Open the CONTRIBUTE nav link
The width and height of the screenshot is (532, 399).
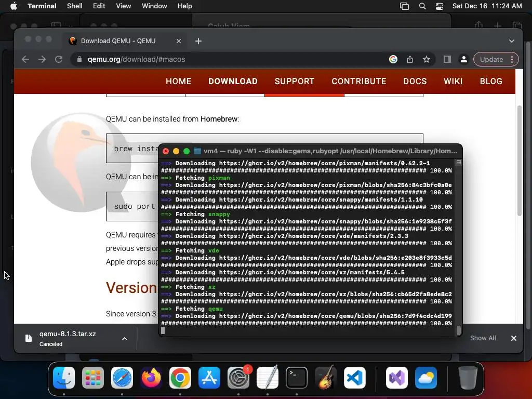[358, 82]
